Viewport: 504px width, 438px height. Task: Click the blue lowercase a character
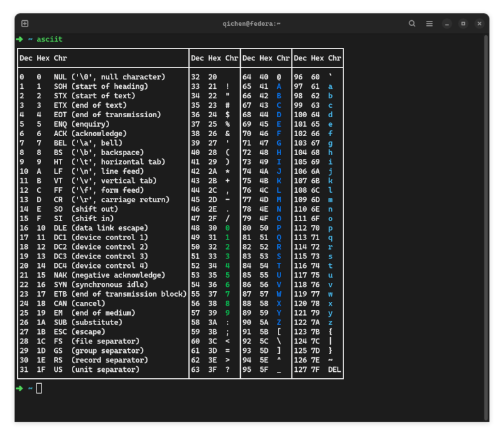[330, 86]
